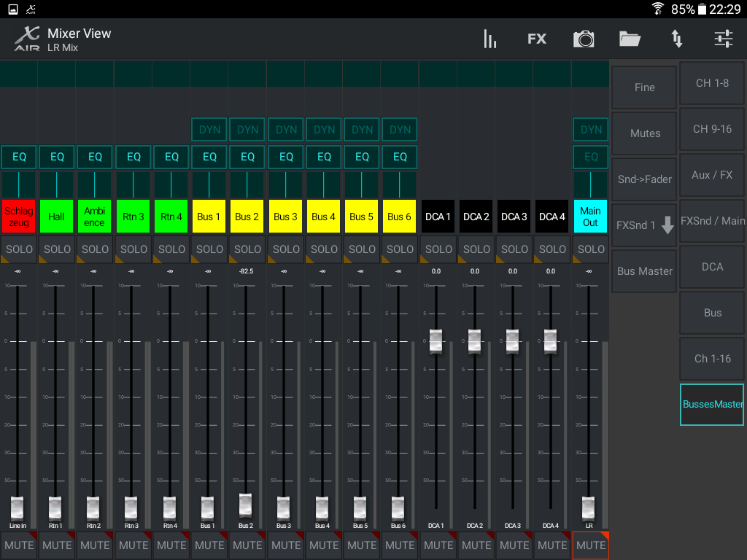
Task: Tap the system clock showing 22:29
Action: tap(725, 9)
